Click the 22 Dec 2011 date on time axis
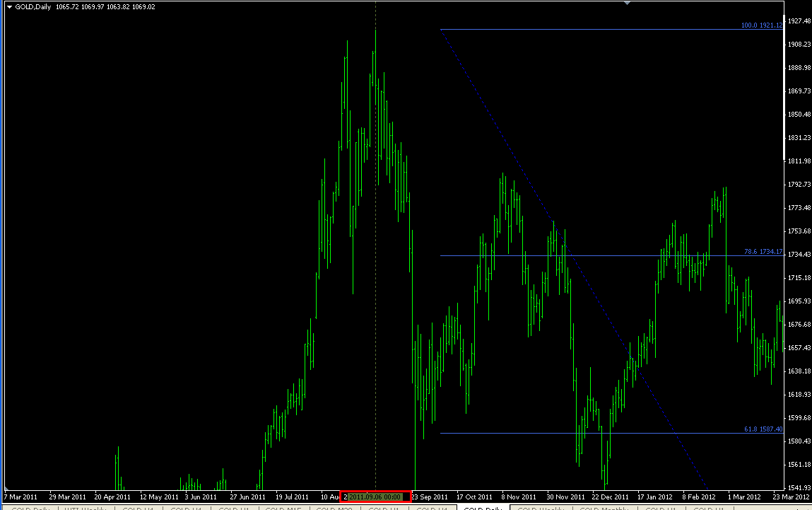 pyautogui.click(x=610, y=497)
